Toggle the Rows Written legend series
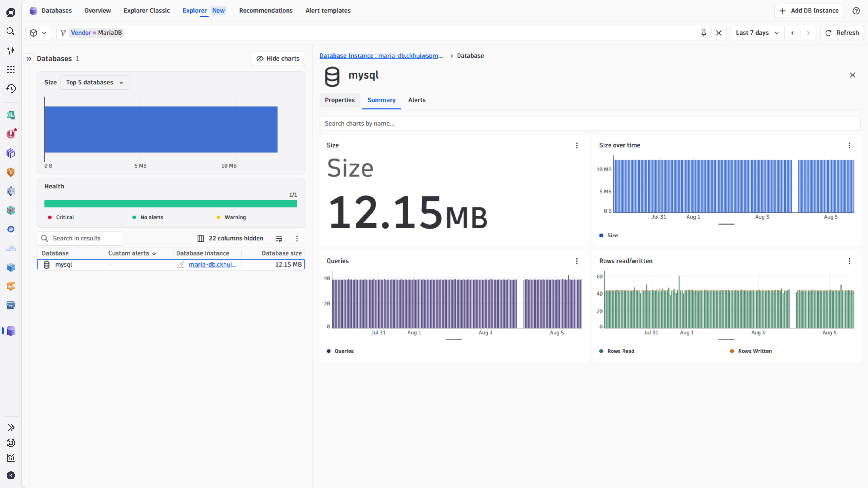The image size is (868, 488). click(751, 351)
